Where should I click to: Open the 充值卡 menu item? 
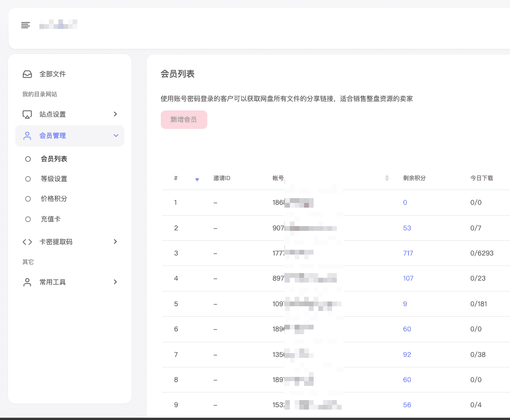[x=50, y=219]
